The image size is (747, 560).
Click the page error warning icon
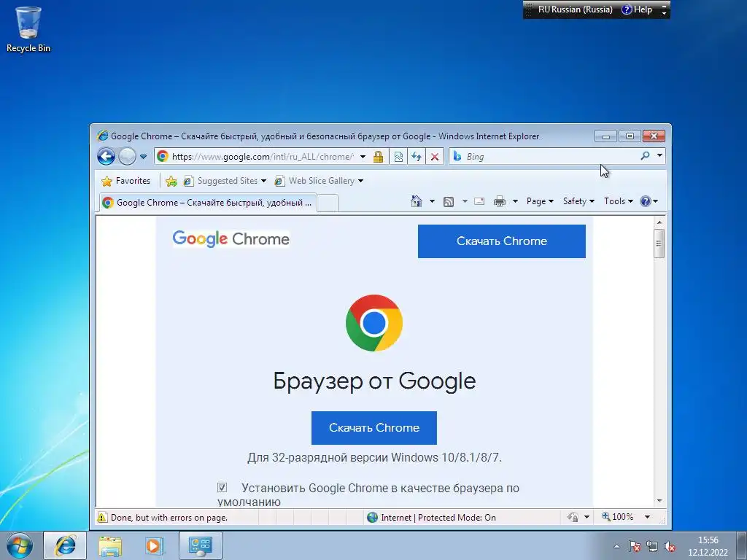(102, 517)
